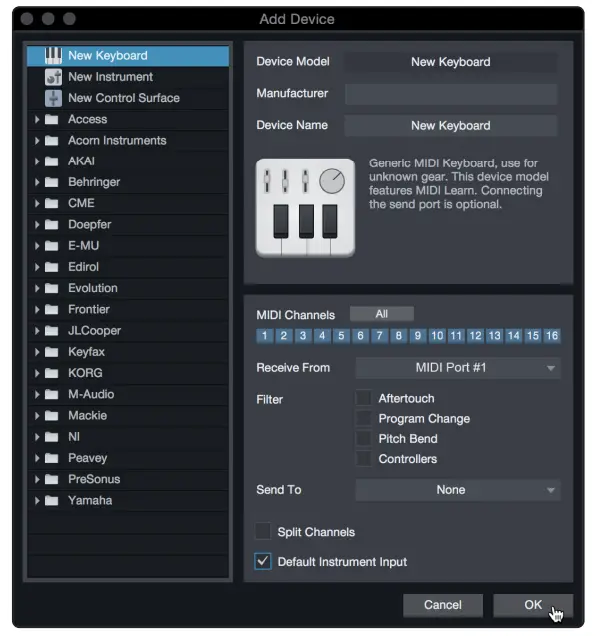This screenshot has height=636, width=605.
Task: Toggle MIDI channel 10
Action: click(437, 336)
